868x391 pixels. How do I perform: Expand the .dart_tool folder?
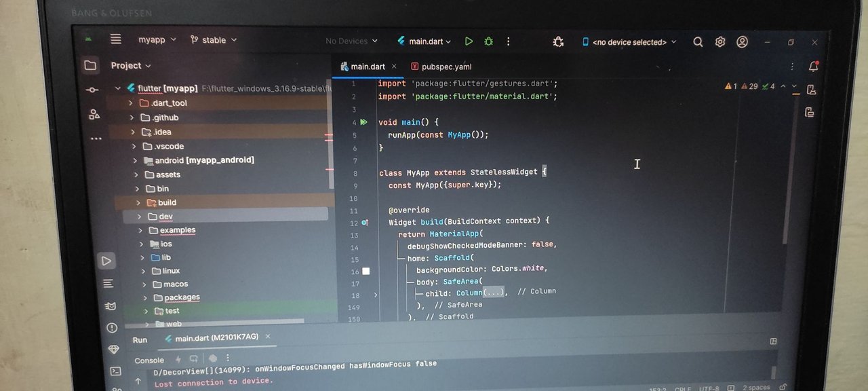point(131,103)
